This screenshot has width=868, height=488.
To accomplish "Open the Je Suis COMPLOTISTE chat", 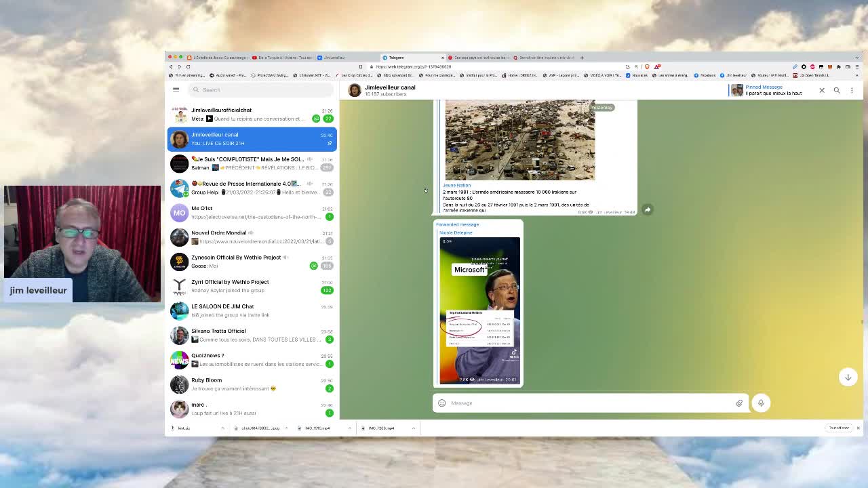I will (x=252, y=163).
